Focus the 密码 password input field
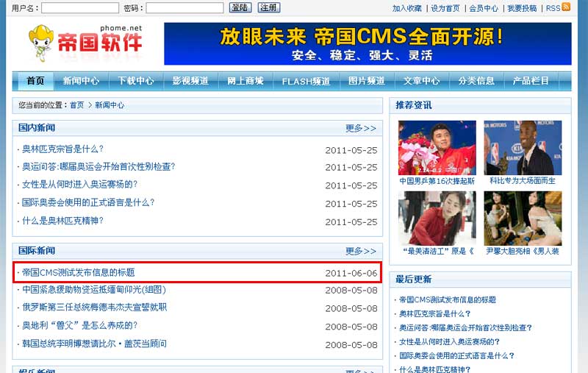The image size is (588, 373). coord(184,8)
